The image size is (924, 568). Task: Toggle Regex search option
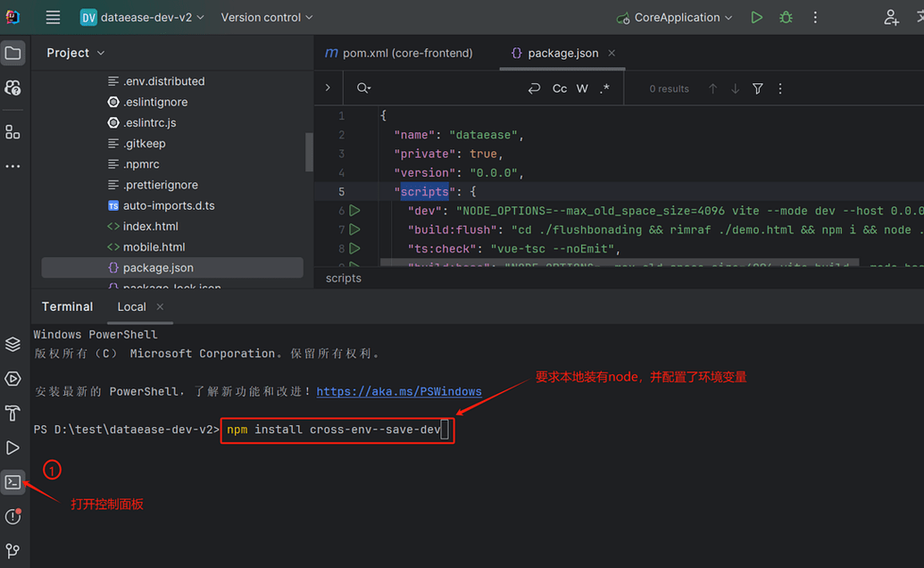[605, 88]
